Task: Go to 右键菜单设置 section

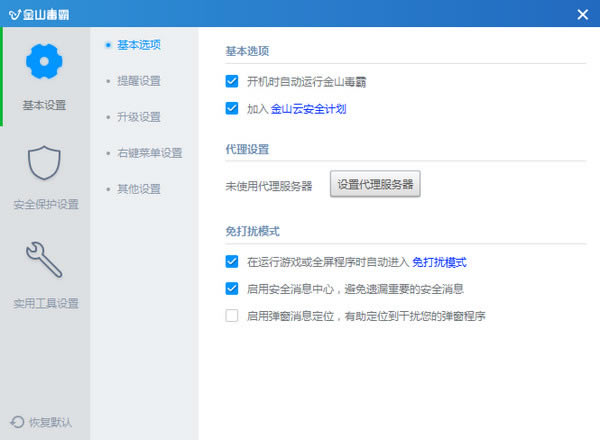Action: click(x=149, y=153)
